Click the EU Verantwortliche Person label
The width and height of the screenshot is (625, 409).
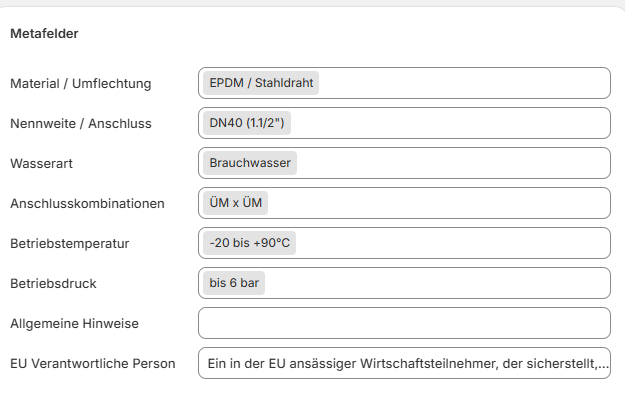[x=92, y=363]
